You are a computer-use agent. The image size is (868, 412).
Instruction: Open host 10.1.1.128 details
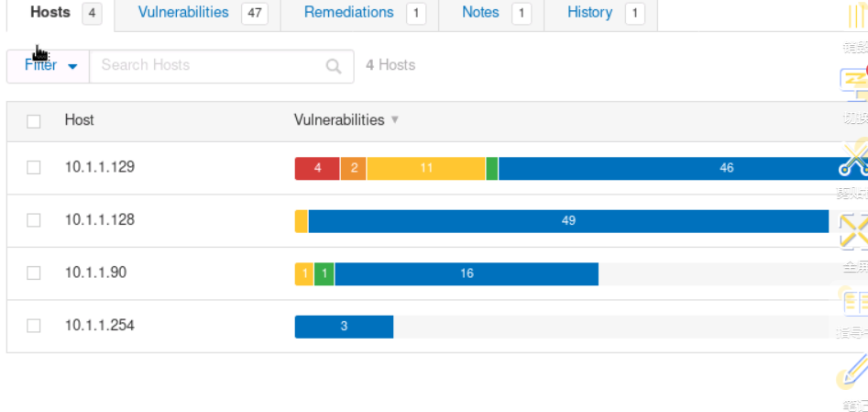pyautogui.click(x=100, y=220)
